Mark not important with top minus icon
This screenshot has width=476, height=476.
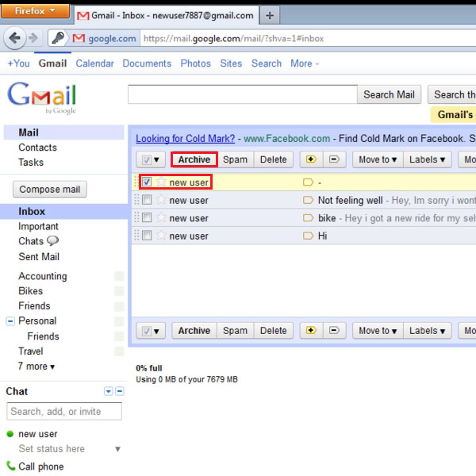[x=334, y=159]
